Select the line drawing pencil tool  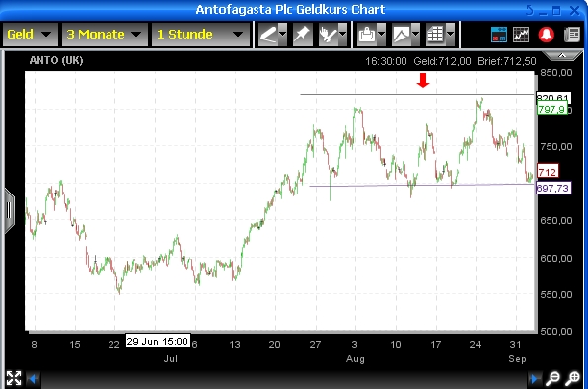268,35
